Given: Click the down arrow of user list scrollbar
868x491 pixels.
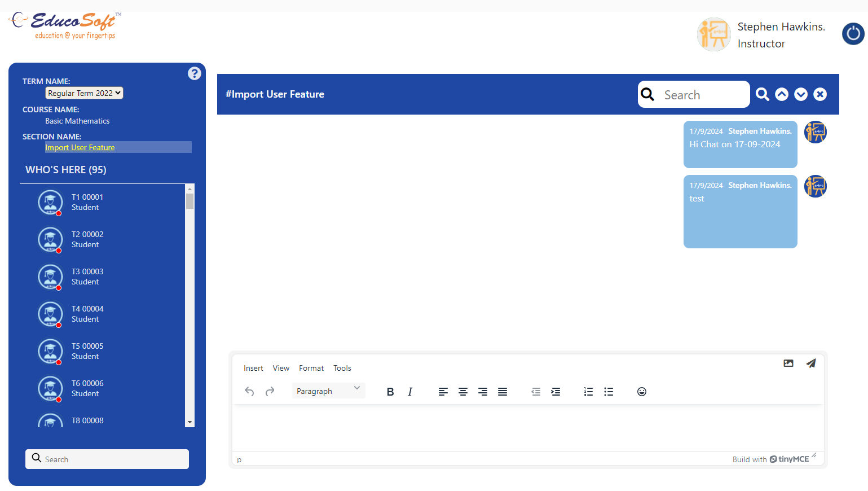Looking at the screenshot, I should pos(190,422).
